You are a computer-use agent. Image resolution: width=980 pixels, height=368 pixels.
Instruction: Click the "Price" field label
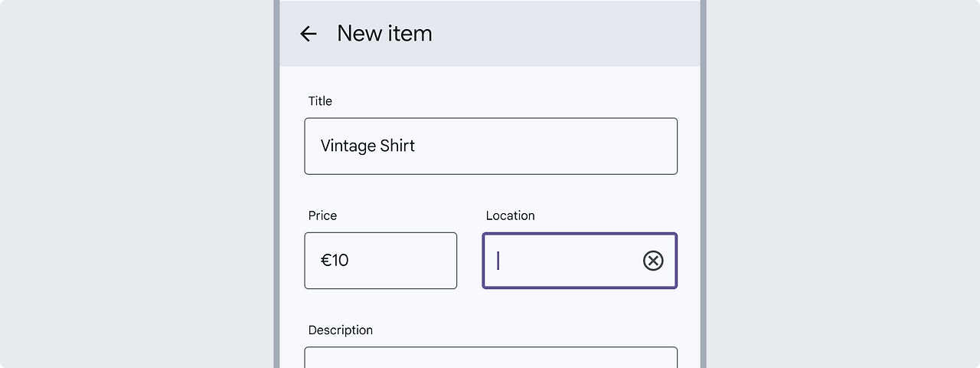click(x=322, y=215)
